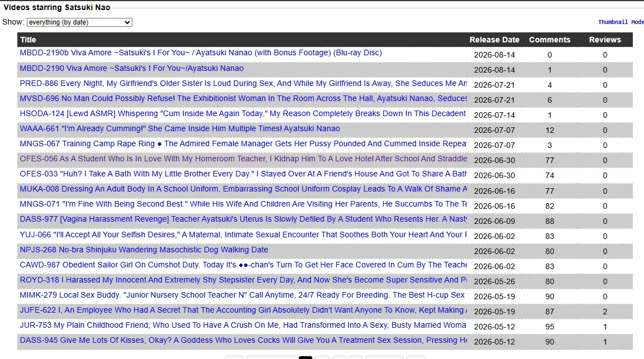Image resolution: width=644 pixels, height=359 pixels.
Task: Open the OFES-033 title link
Action: point(243,174)
